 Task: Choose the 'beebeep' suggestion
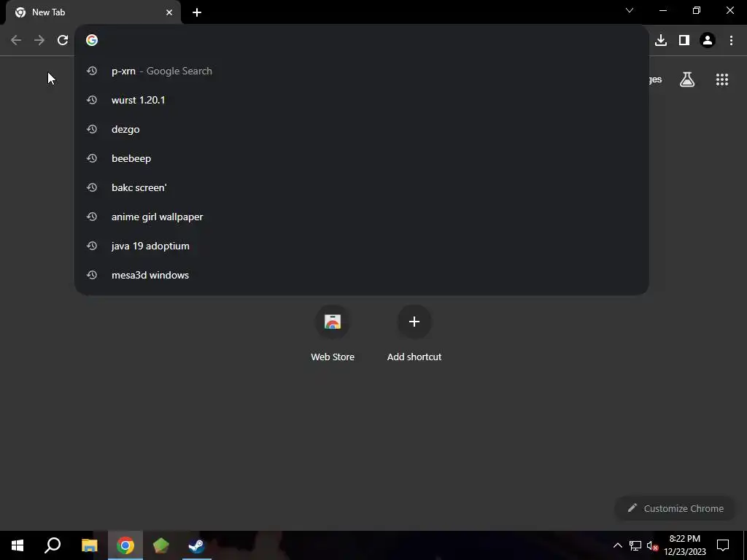(x=362, y=158)
